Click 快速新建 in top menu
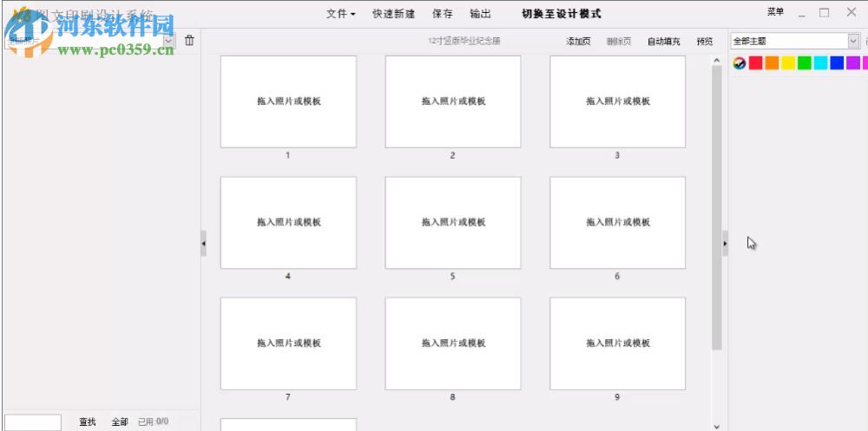Image resolution: width=868 pixels, height=431 pixels. 393,14
